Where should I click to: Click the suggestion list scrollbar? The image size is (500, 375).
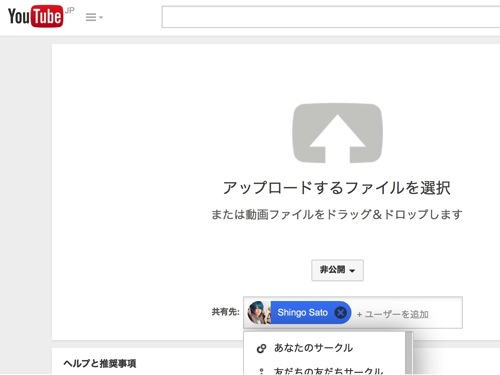(x=409, y=353)
